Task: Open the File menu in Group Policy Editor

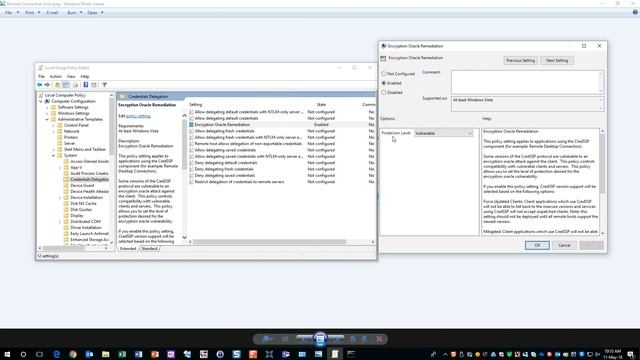Action: [41, 76]
